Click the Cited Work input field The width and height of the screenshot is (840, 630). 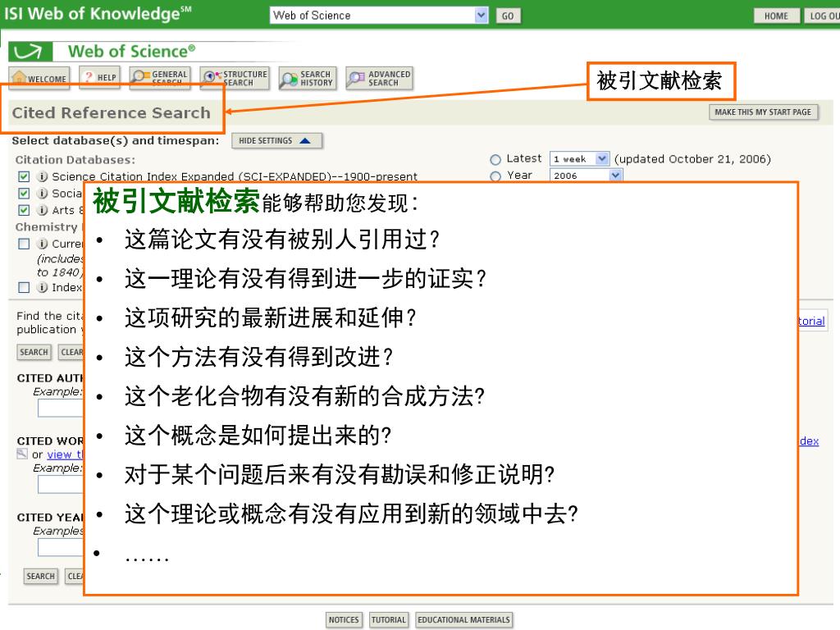coord(61,484)
